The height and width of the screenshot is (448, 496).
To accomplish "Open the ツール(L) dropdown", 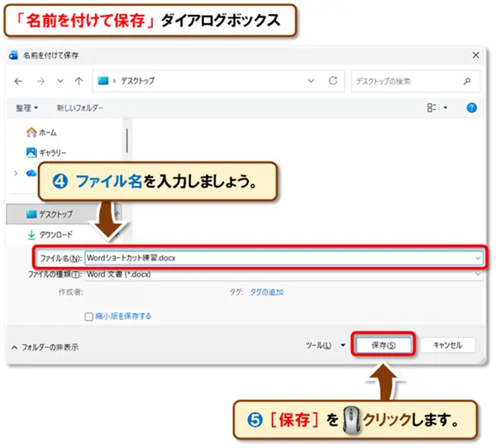I will click(325, 346).
